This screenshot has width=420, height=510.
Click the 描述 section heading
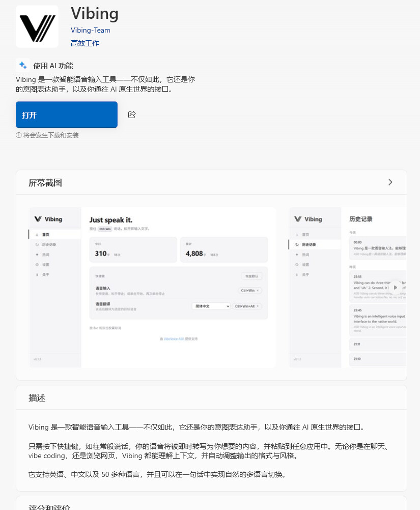[37, 398]
